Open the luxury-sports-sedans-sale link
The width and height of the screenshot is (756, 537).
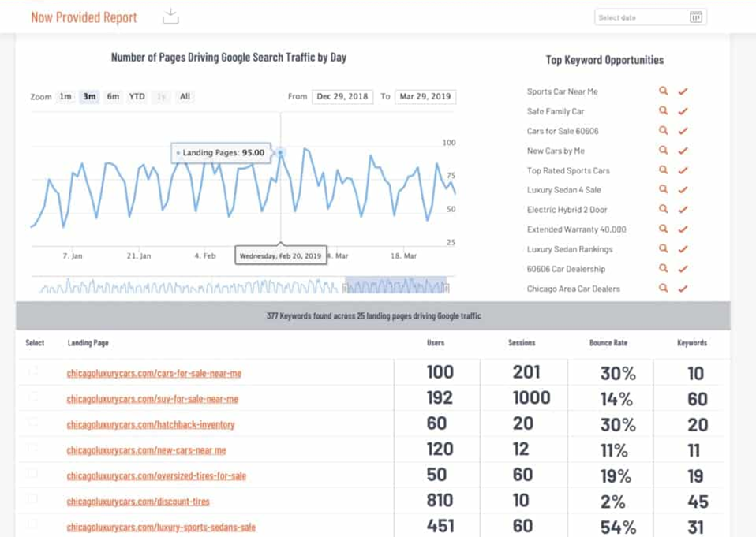click(161, 527)
